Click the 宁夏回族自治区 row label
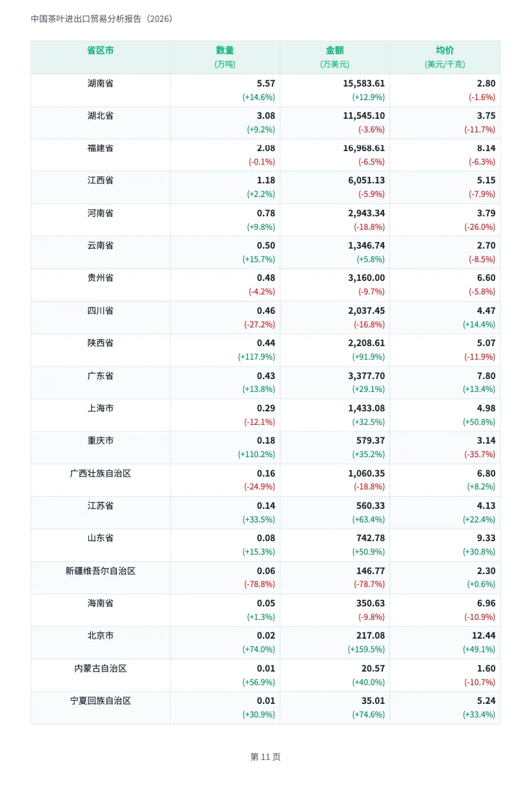Image resolution: width=532 pixels, height=793 pixels. coord(101,701)
